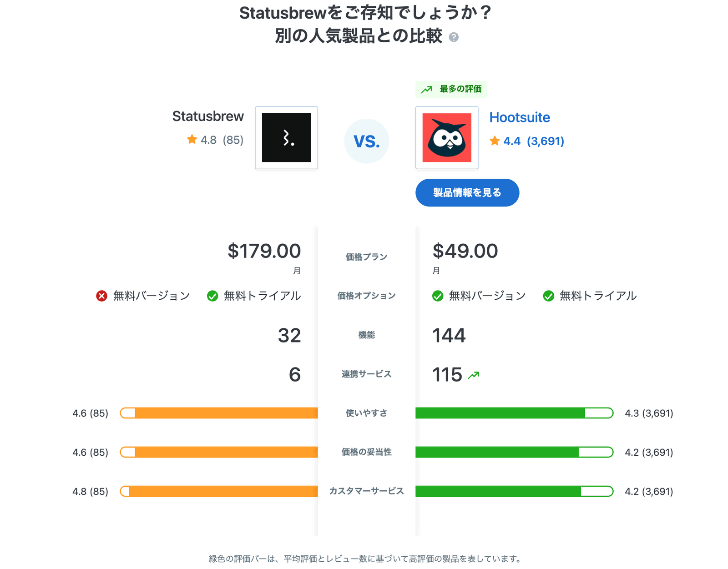Open the Hootsuite product name link
728x569 pixels.
click(519, 117)
